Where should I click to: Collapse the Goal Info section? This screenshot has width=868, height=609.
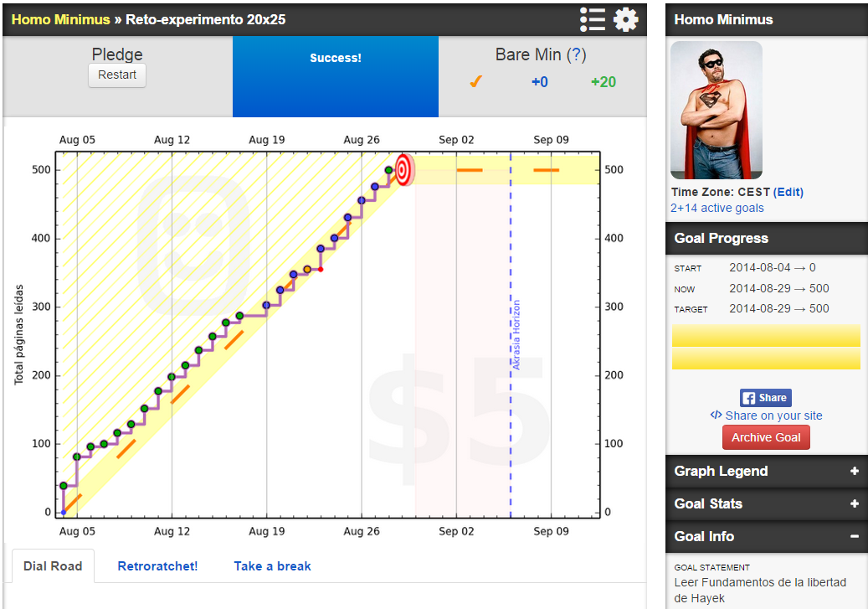click(854, 536)
